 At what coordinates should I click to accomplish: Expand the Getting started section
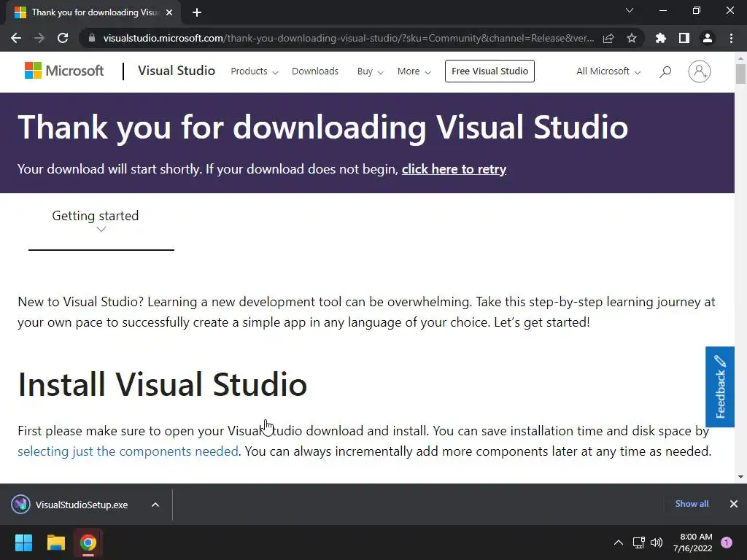click(101, 222)
